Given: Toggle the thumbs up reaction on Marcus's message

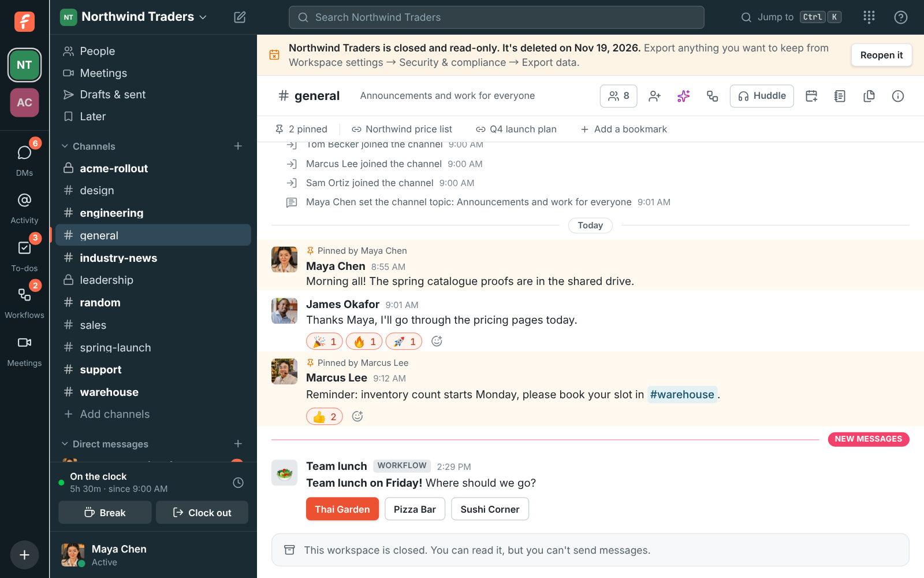Looking at the screenshot, I should click(325, 417).
